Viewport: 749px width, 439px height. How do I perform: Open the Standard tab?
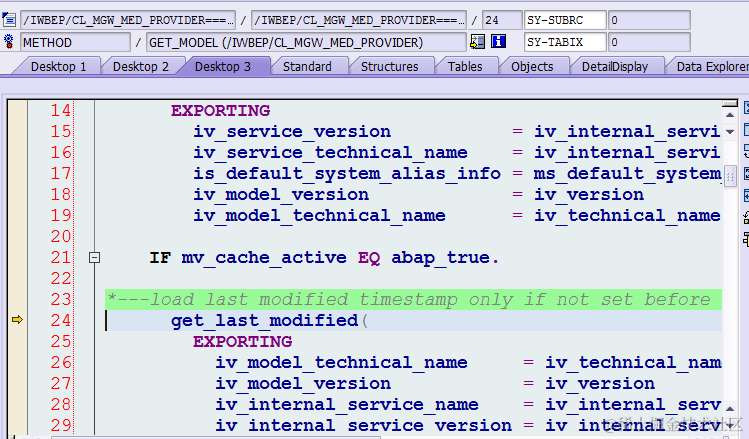coord(307,66)
